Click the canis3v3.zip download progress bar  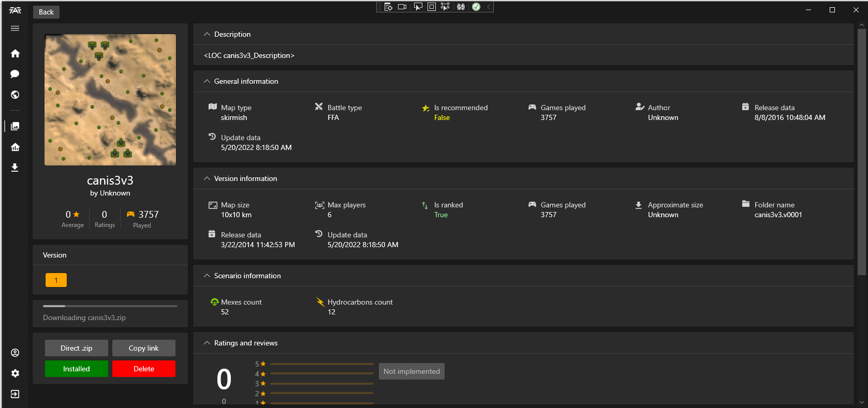pyautogui.click(x=110, y=306)
